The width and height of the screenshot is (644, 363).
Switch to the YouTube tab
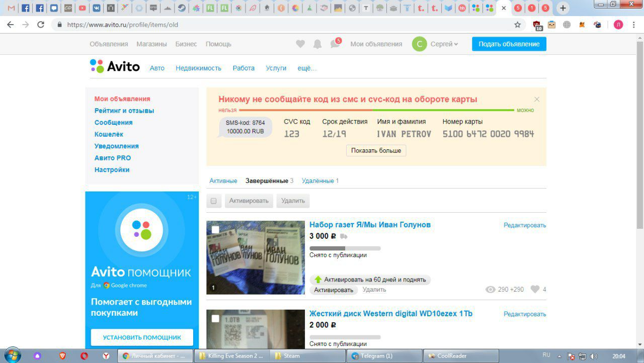tap(82, 8)
